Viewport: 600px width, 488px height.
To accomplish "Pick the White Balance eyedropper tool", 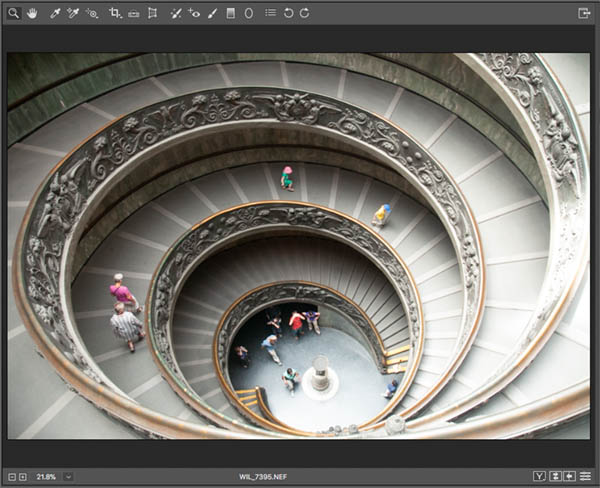I will [x=55, y=14].
